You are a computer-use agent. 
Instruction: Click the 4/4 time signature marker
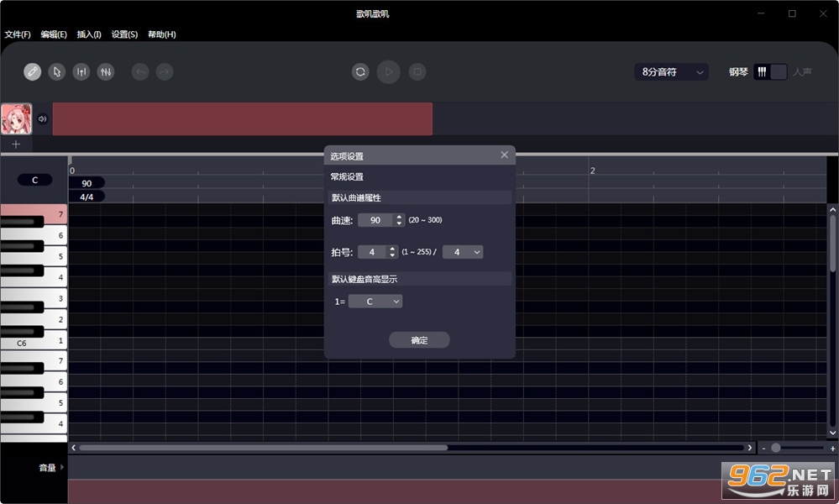coord(87,197)
